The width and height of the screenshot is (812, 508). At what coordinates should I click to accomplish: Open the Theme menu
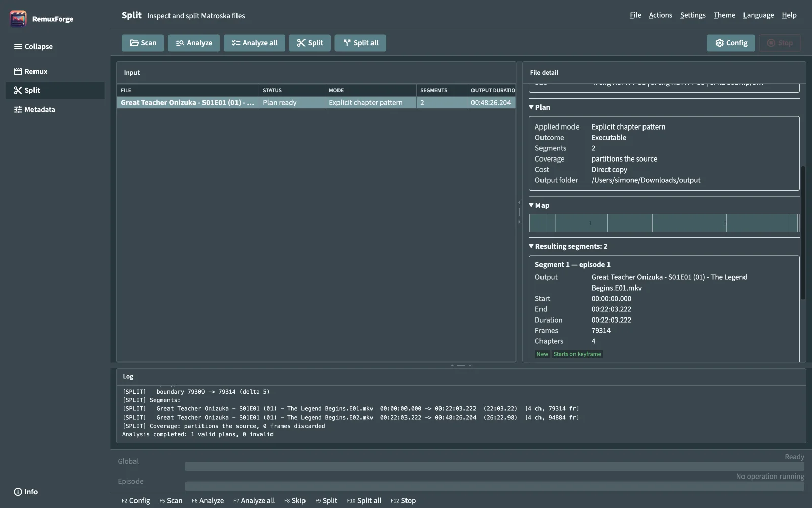coord(724,15)
